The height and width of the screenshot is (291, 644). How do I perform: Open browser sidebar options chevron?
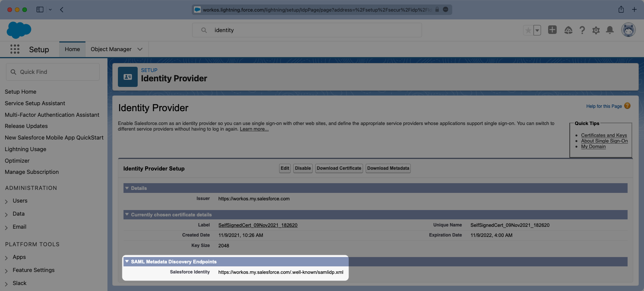(50, 10)
